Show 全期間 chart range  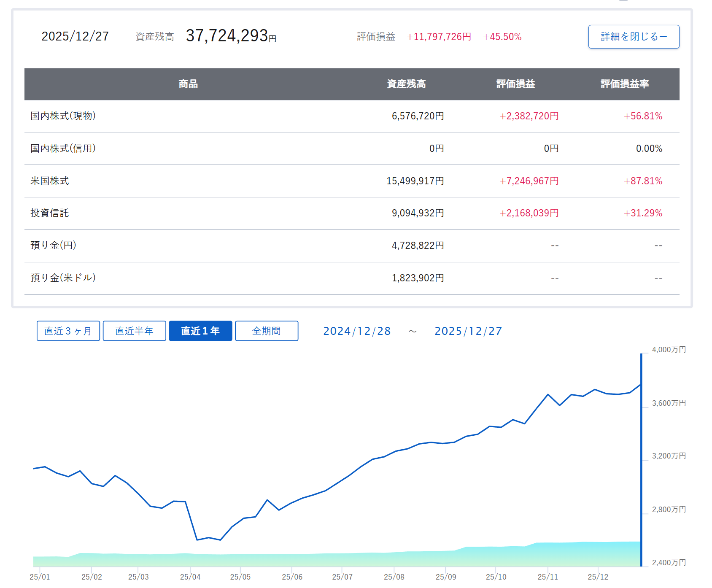coord(267,331)
